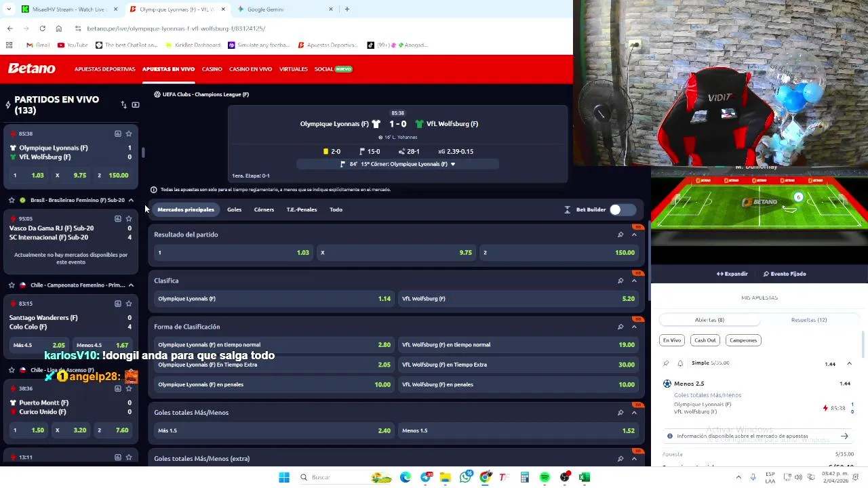Open the T.E.-Penales tab

(302, 209)
